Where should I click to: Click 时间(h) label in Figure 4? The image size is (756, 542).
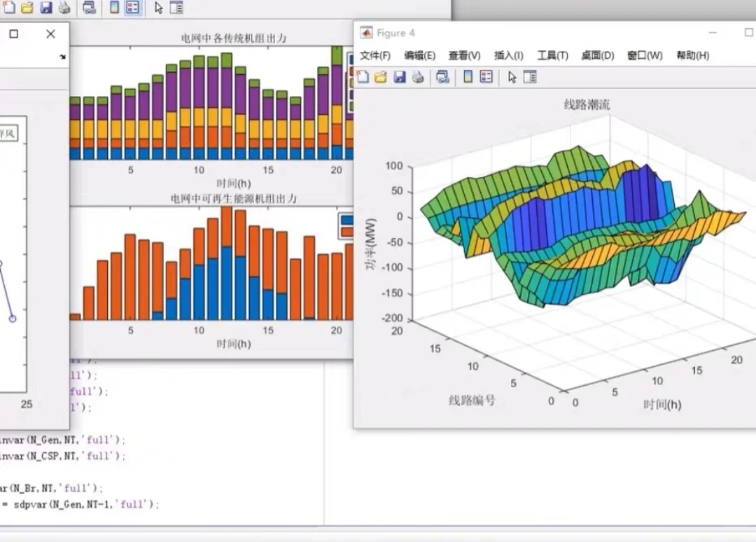tap(662, 405)
